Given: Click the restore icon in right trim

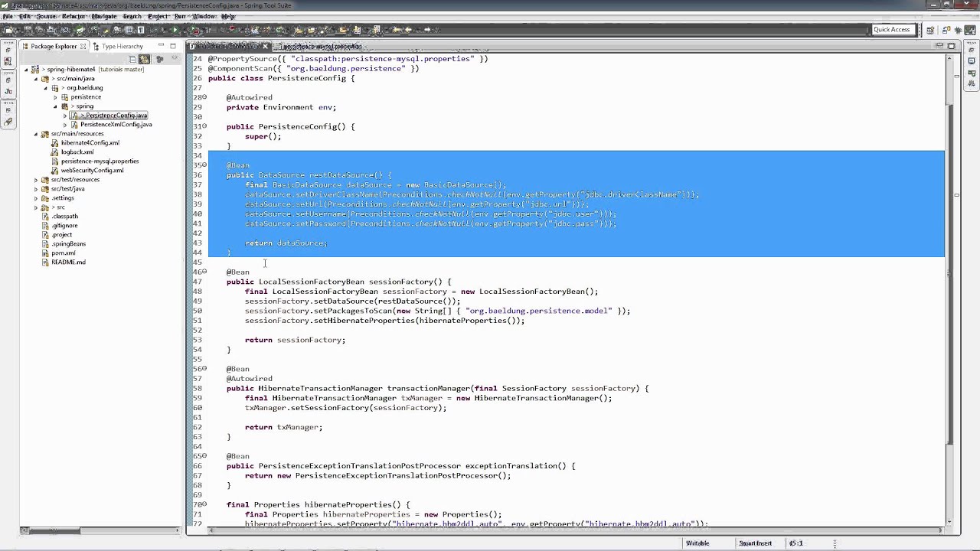Looking at the screenshot, I should pos(971,50).
